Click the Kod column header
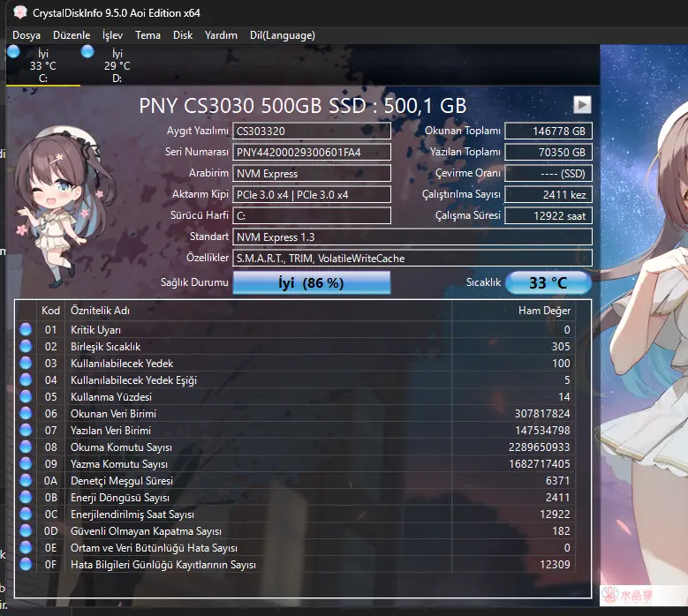Screen dimensions: 688x616 pos(50,311)
